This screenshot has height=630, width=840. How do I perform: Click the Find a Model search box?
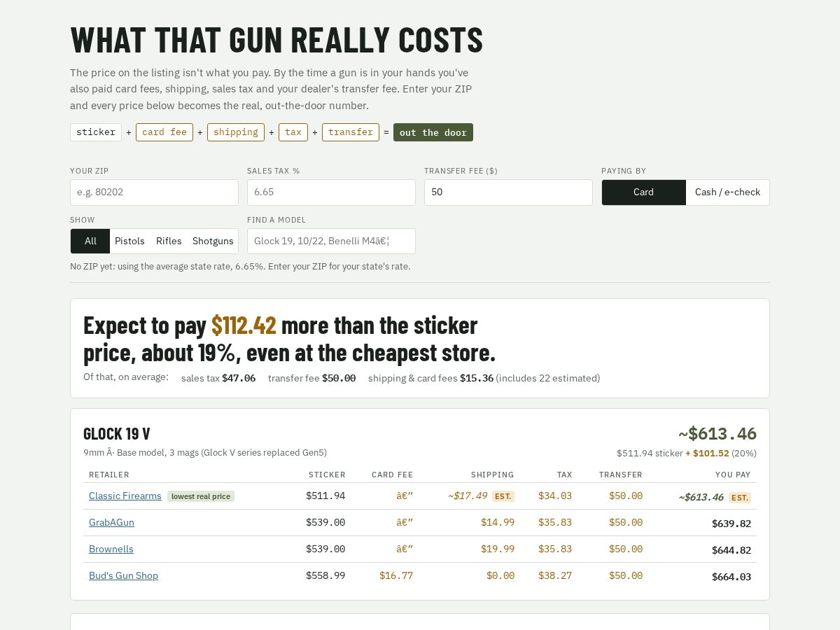331,241
